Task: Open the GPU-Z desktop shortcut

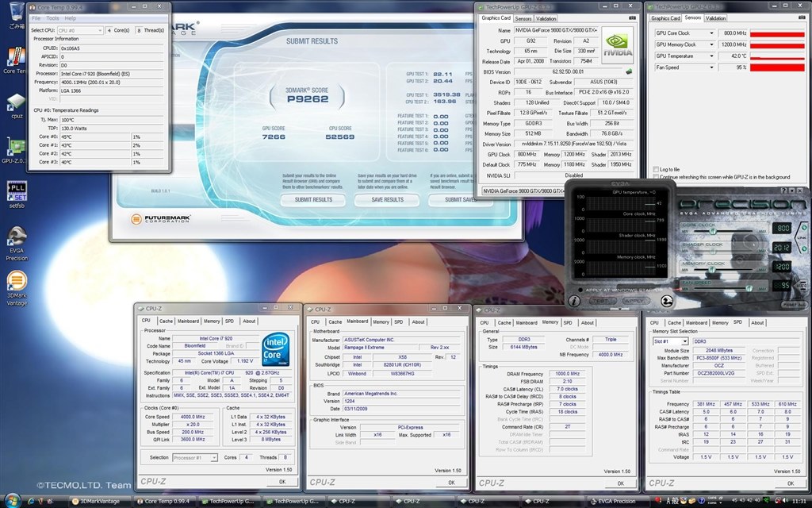Action: (x=14, y=150)
